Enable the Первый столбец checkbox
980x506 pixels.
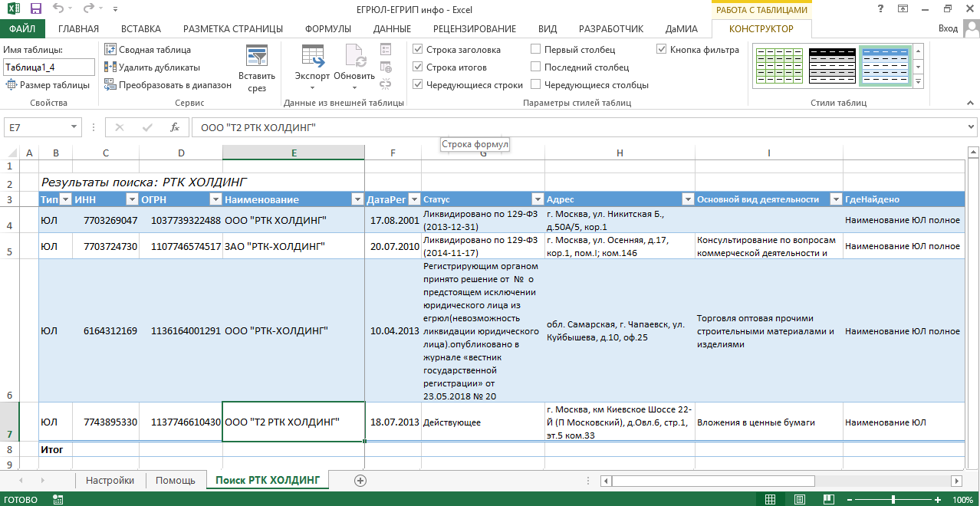[535, 50]
